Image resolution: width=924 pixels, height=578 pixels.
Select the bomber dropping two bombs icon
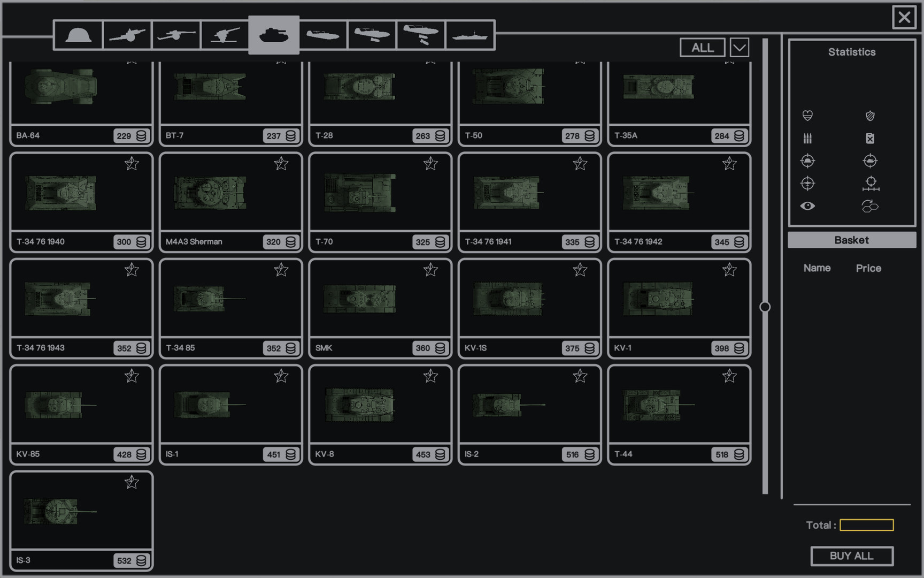pyautogui.click(x=421, y=35)
